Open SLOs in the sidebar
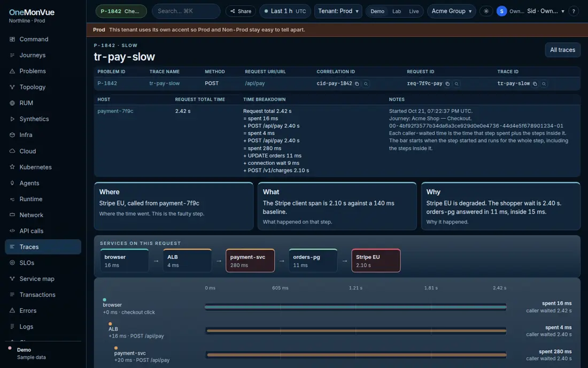The width and height of the screenshot is (588, 368). pyautogui.click(x=43, y=263)
